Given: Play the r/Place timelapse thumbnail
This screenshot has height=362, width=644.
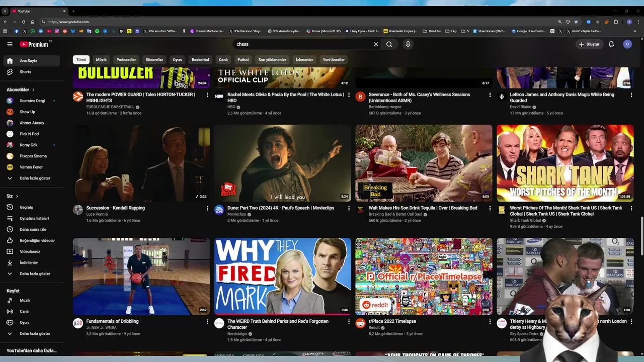Looking at the screenshot, I should point(424,276).
